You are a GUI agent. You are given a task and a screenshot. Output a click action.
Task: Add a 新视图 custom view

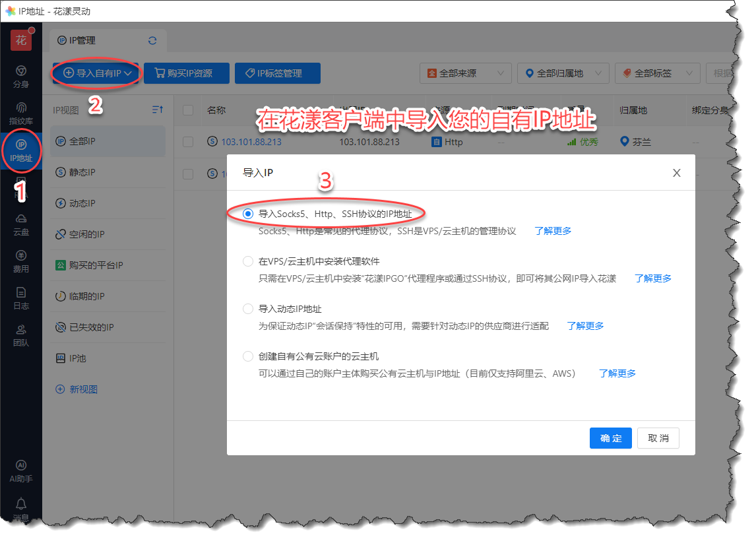click(77, 389)
